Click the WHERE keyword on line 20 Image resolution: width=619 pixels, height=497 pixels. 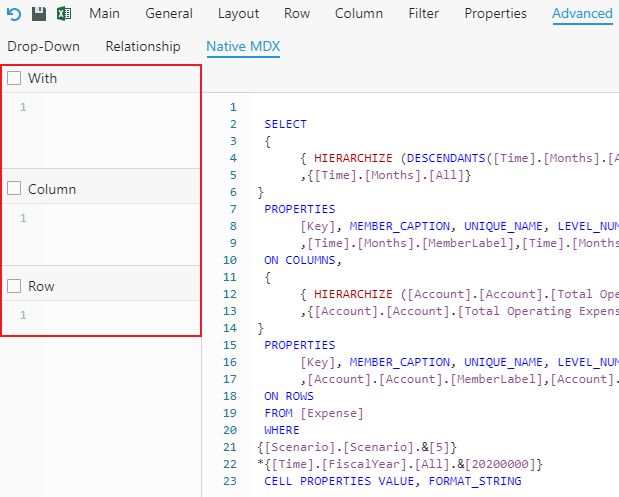282,430
